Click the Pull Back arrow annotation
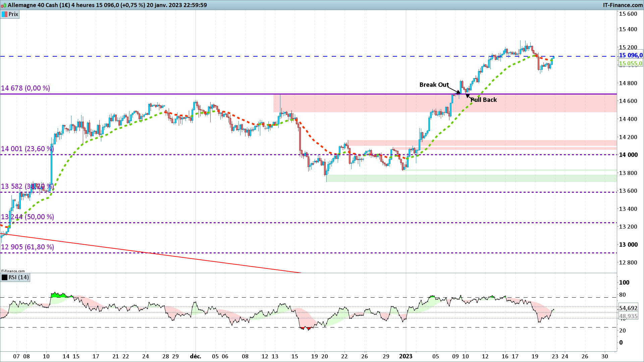This screenshot has width=644, height=362. [x=468, y=96]
